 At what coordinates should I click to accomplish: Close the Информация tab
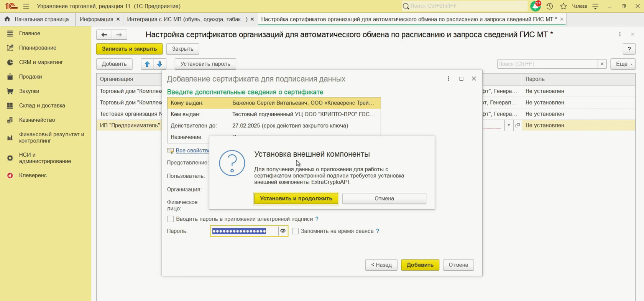click(x=118, y=19)
